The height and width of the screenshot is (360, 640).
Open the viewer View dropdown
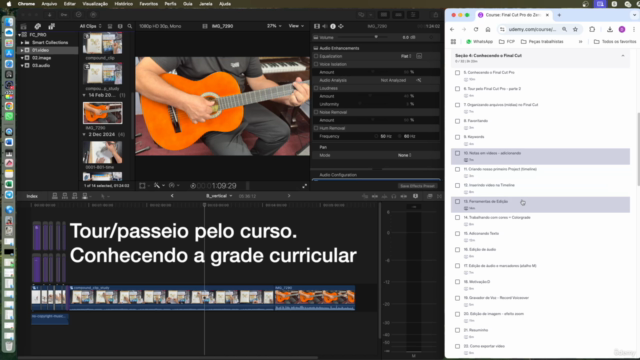[296, 26]
